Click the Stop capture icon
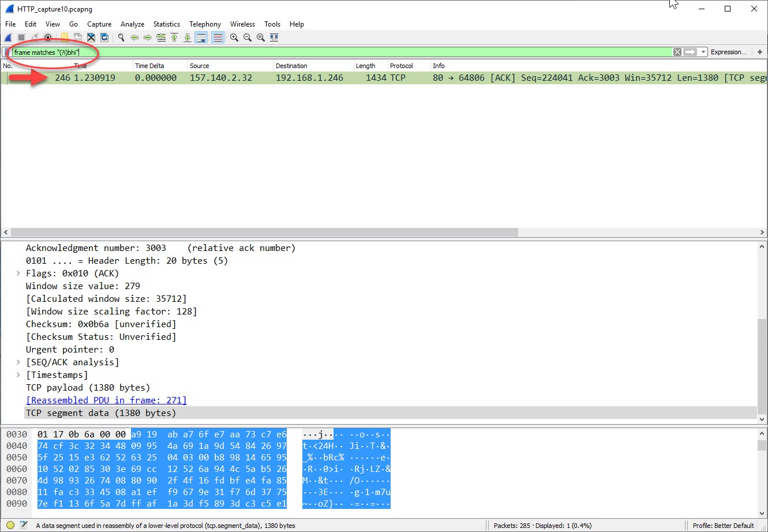768x532 pixels. 21,38
